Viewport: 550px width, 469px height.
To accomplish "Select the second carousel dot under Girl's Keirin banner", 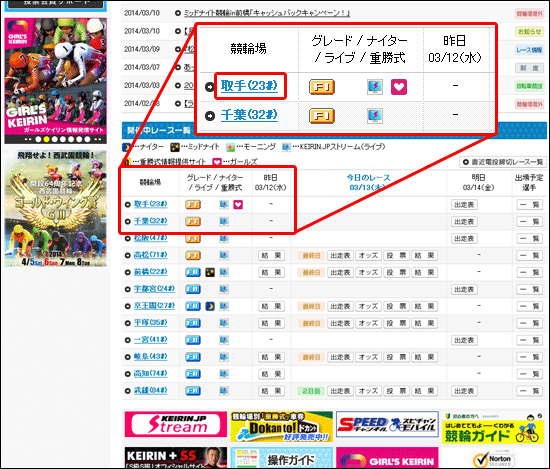I will 46,139.
